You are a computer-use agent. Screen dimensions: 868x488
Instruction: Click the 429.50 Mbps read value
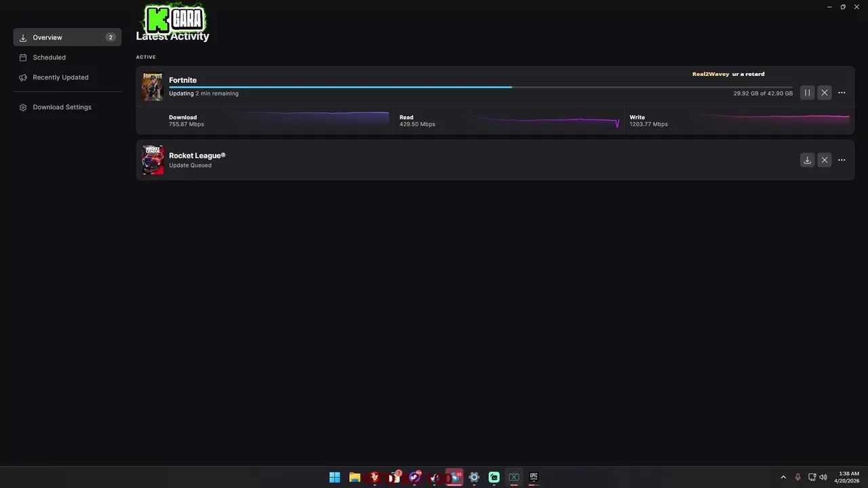coord(417,124)
